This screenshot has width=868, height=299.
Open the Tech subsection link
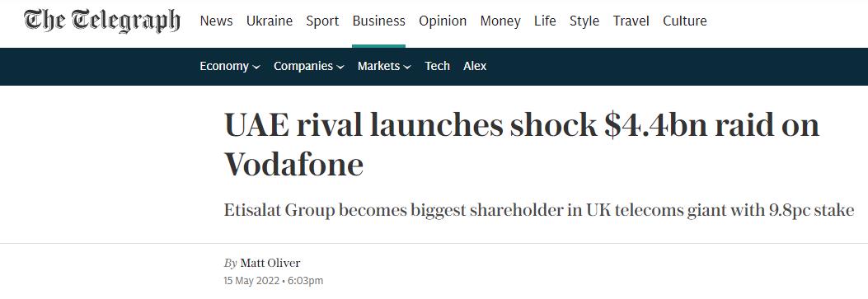438,67
